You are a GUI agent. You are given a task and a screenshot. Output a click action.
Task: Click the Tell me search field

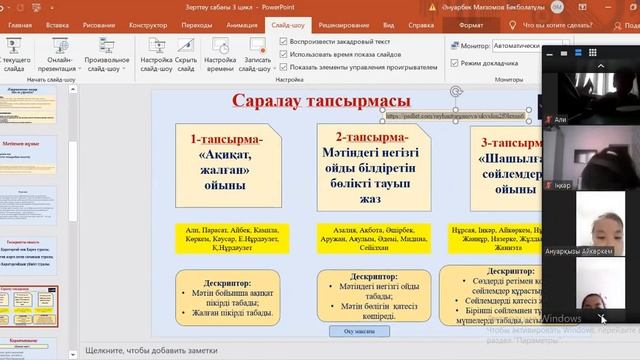(x=557, y=25)
